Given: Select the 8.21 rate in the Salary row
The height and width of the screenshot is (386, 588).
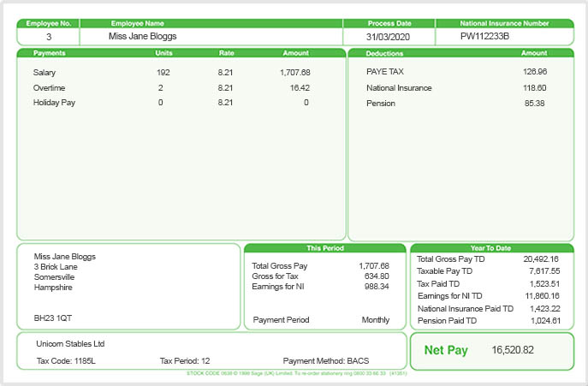Looking at the screenshot, I should 225,73.
